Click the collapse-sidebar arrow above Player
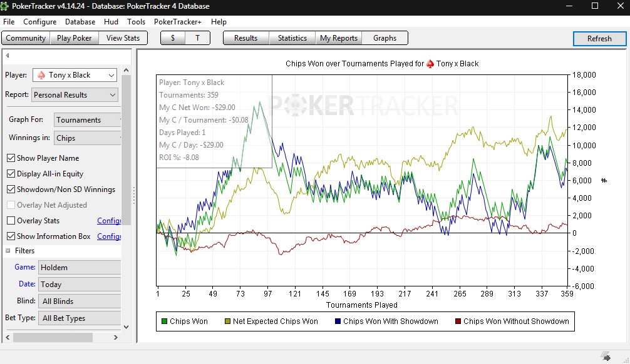Image resolution: width=630 pixels, height=364 pixels. tap(8, 56)
